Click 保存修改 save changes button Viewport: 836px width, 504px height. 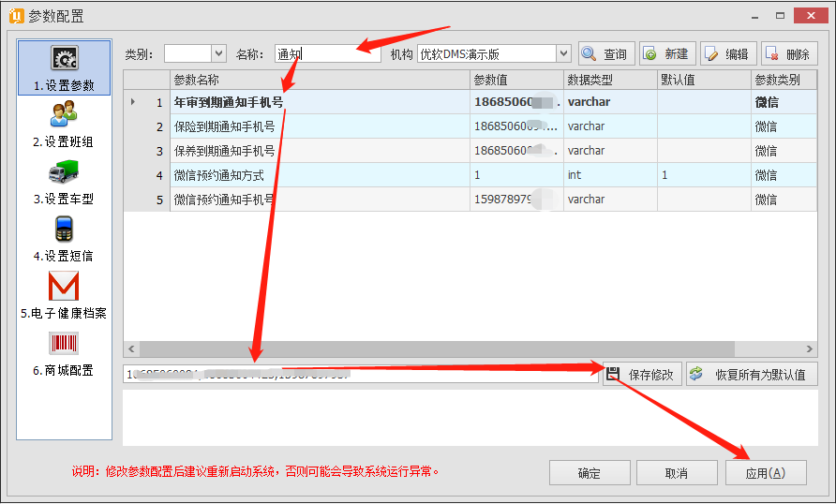[642, 375]
